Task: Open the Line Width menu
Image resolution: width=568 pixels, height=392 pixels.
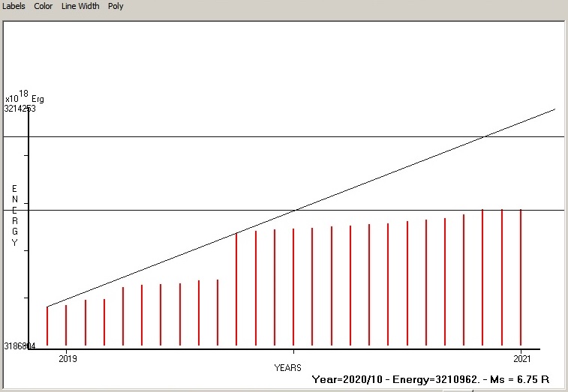Action: [x=80, y=6]
